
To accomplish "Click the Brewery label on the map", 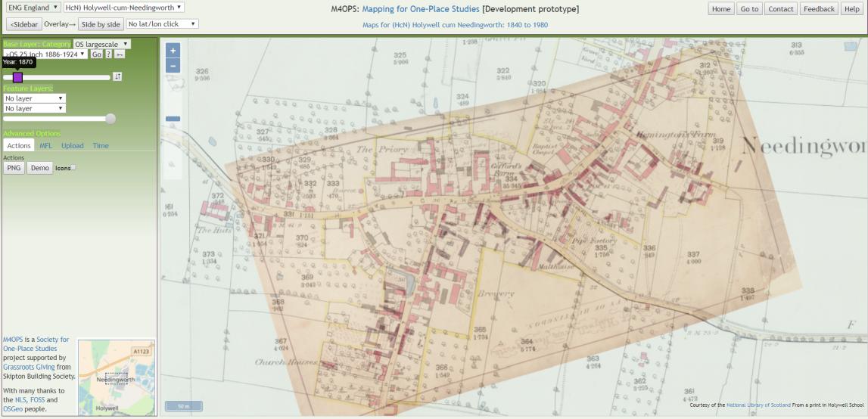I will [x=496, y=294].
